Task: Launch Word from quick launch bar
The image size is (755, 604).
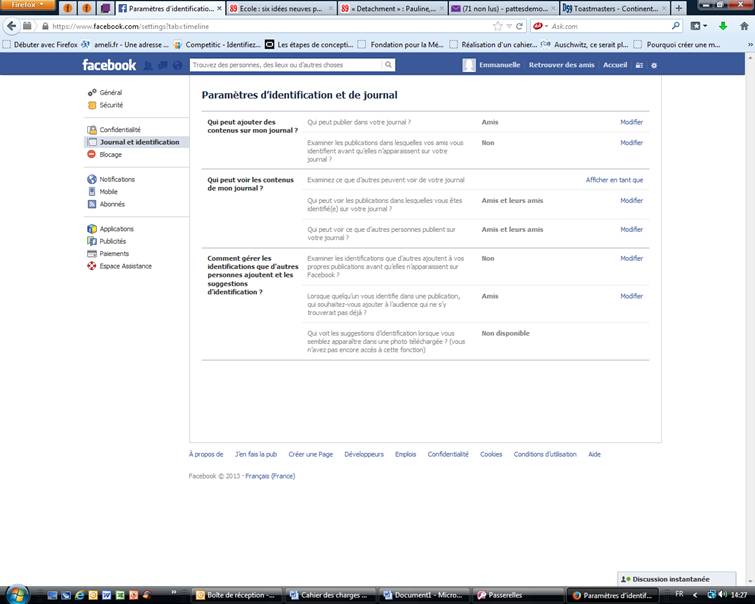Action: click(106, 595)
